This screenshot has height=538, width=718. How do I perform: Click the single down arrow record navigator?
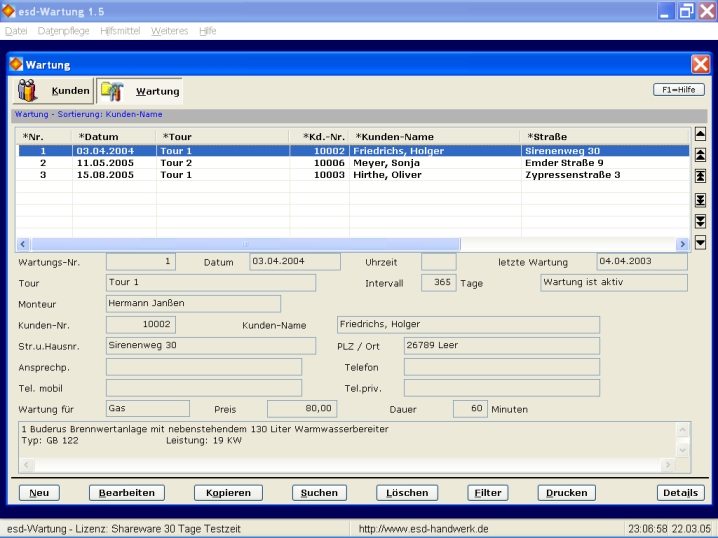point(700,242)
